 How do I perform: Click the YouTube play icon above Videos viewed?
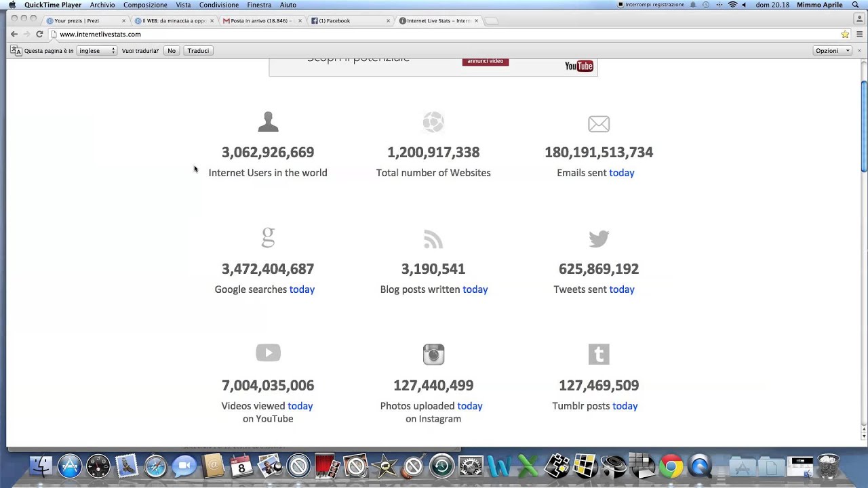pos(268,352)
